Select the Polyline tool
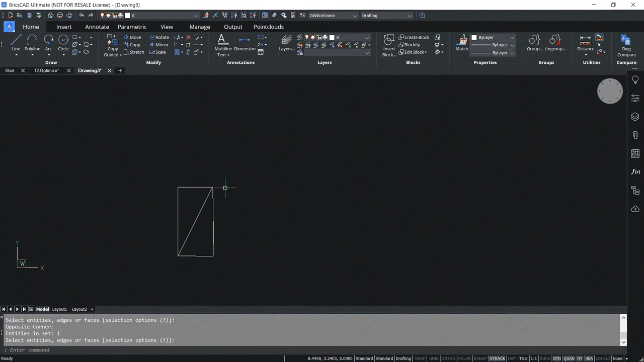Image resolution: width=644 pixels, height=362 pixels. pyautogui.click(x=32, y=43)
